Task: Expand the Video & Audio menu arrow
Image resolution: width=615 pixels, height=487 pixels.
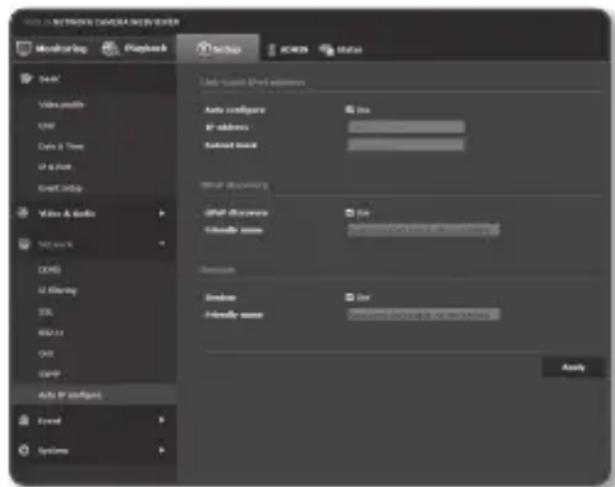Action: pos(161,213)
